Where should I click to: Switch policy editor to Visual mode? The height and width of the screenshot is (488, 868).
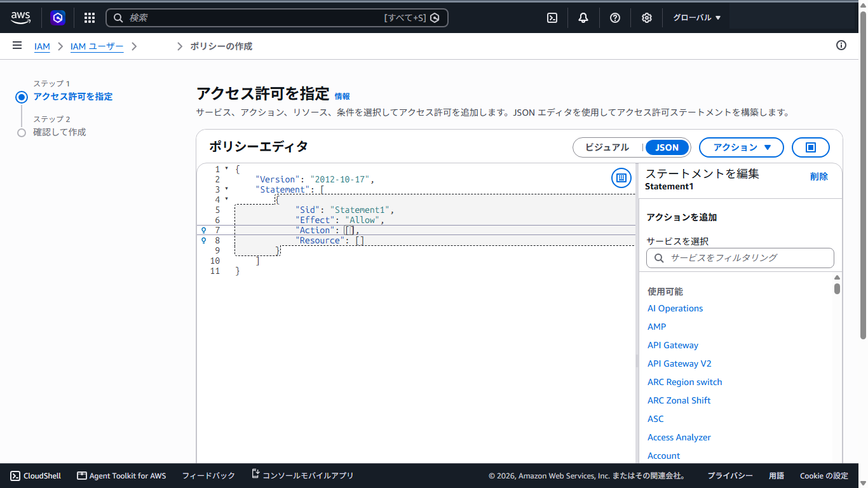(x=607, y=147)
